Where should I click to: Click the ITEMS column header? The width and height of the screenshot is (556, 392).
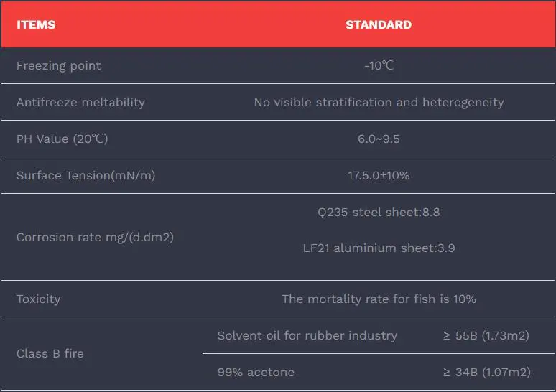point(36,24)
